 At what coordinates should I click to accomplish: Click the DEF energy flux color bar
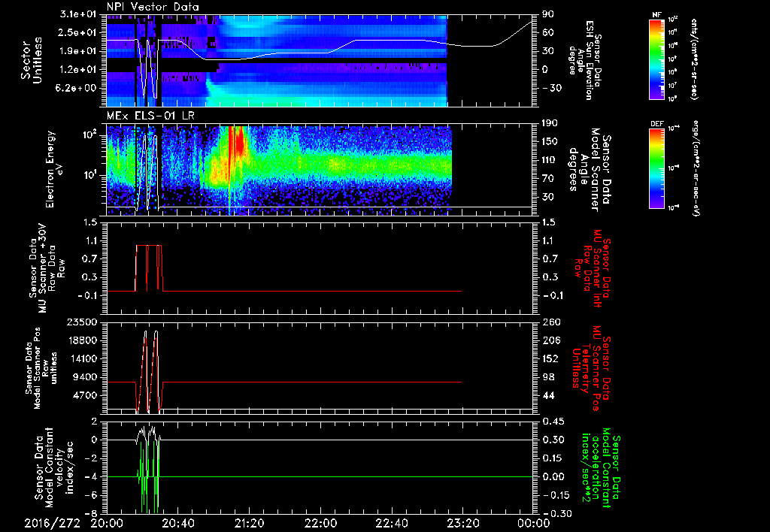657,168
